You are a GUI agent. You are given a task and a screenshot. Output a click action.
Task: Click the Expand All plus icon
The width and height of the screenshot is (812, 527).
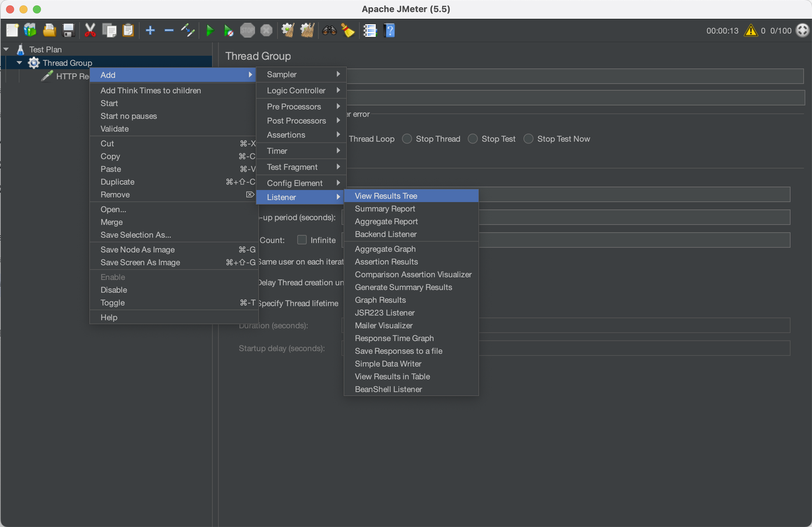point(150,30)
